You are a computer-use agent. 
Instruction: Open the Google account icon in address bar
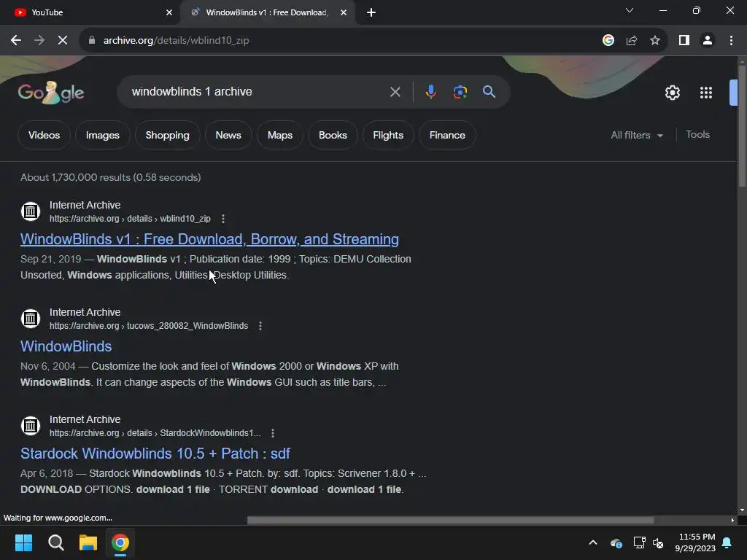[x=608, y=41]
